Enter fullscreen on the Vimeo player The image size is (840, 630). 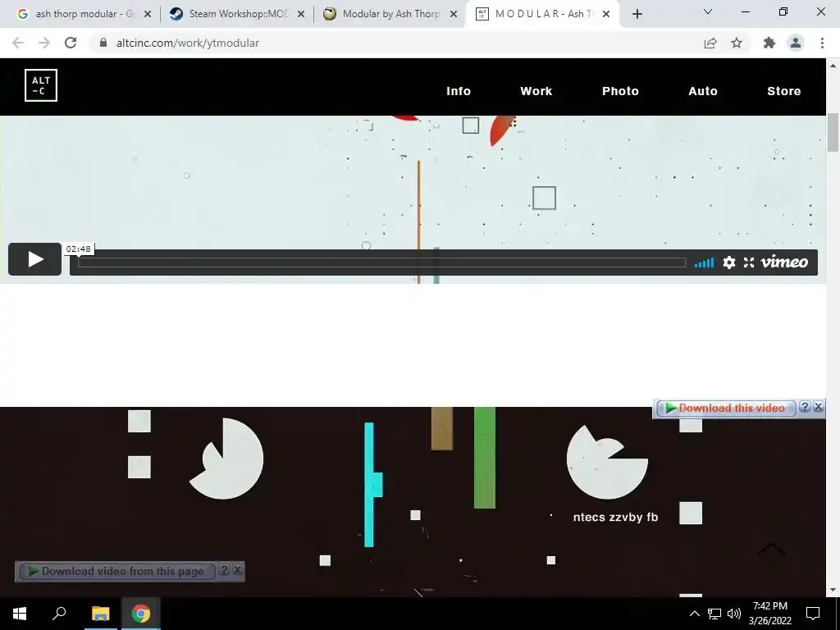[749, 262]
